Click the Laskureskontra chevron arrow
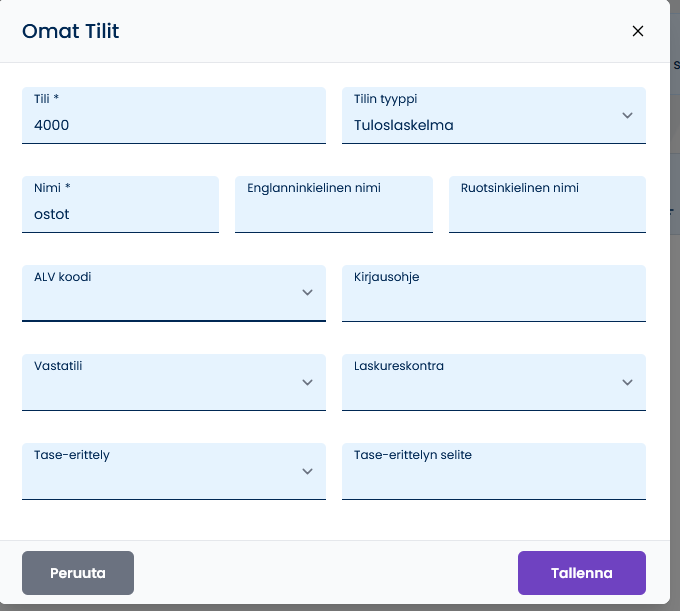Viewport: 680px width, 611px height. (627, 382)
